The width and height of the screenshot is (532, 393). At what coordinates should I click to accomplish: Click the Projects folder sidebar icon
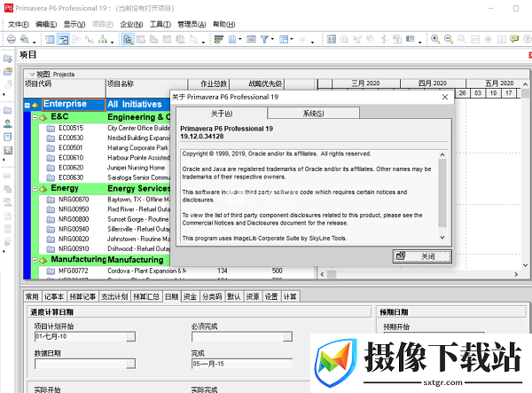pyautogui.click(x=7, y=110)
